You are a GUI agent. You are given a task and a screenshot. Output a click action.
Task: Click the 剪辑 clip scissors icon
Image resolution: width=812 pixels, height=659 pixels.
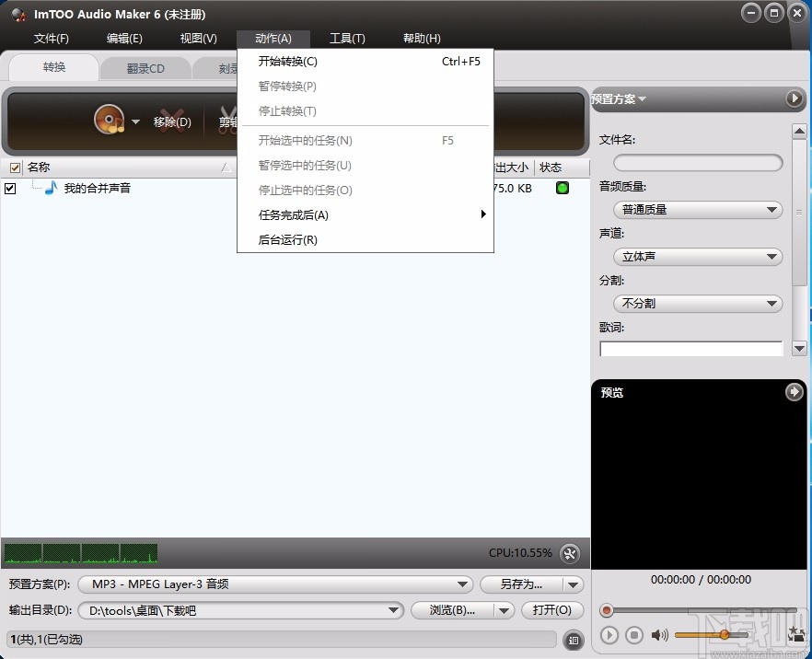tap(227, 121)
